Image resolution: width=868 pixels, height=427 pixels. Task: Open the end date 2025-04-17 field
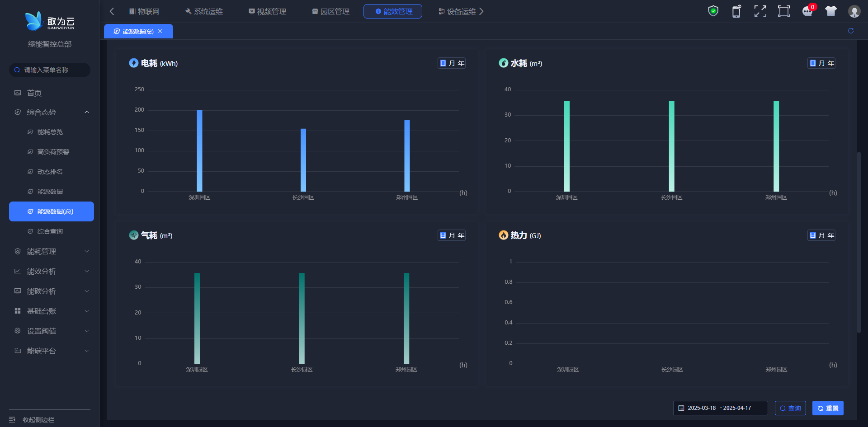click(737, 408)
